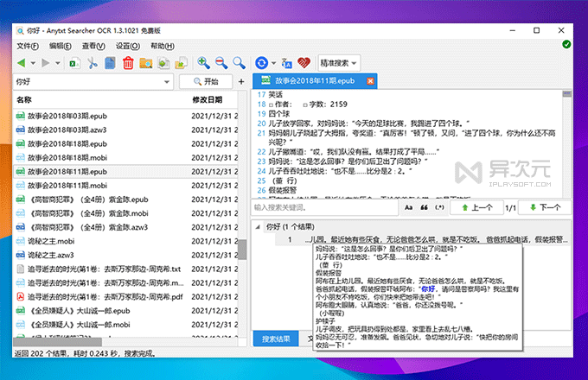Click the blue refresh index icon
Screen dimensions: 588x380
click(x=261, y=63)
